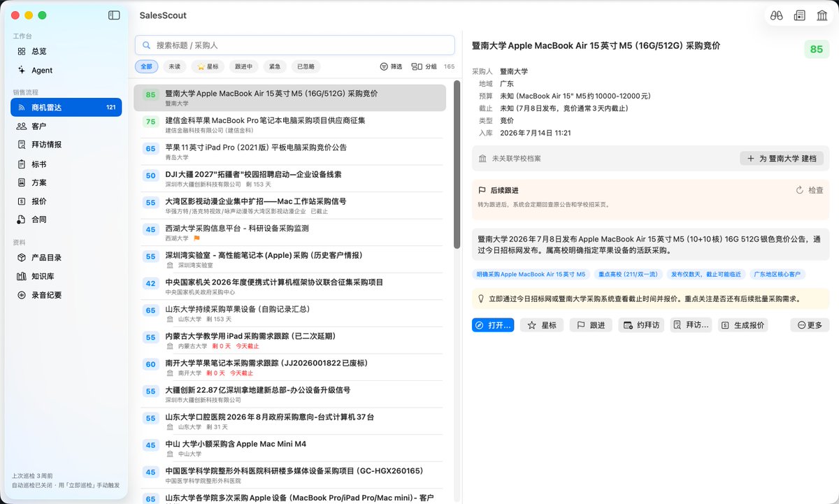Click the 重点高校 (211/双一流) tag

[x=628, y=275]
